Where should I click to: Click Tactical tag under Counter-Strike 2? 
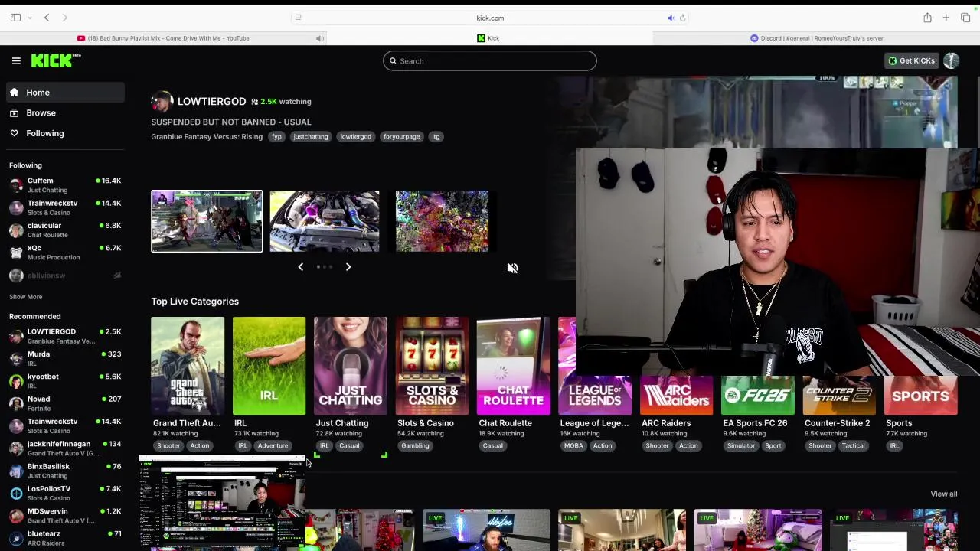point(853,446)
